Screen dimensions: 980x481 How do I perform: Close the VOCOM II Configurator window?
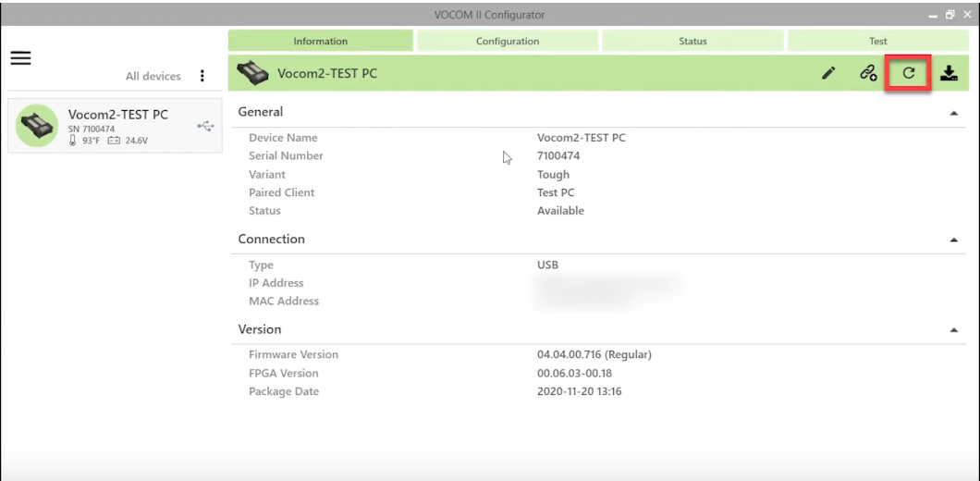tap(967, 15)
